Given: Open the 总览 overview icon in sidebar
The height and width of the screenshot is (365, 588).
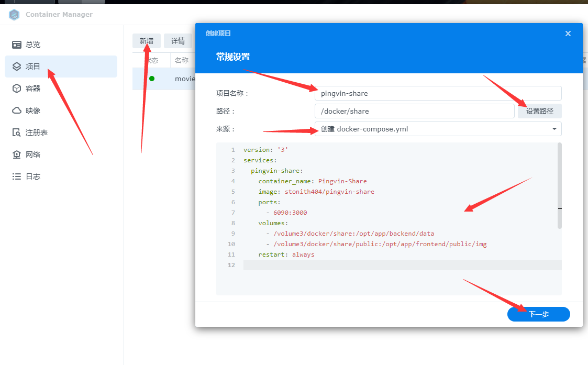Looking at the screenshot, I should tap(17, 45).
